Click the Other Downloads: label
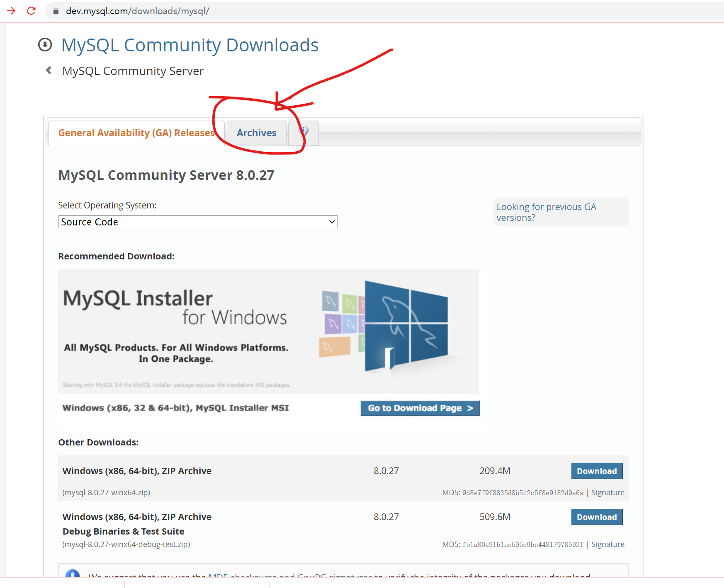Viewport: 724px width, 588px height. tap(98, 443)
